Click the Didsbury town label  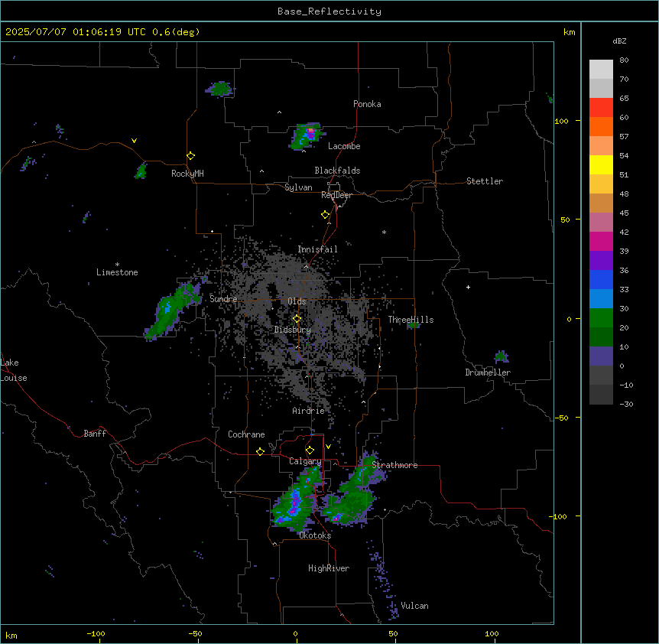coord(293,330)
